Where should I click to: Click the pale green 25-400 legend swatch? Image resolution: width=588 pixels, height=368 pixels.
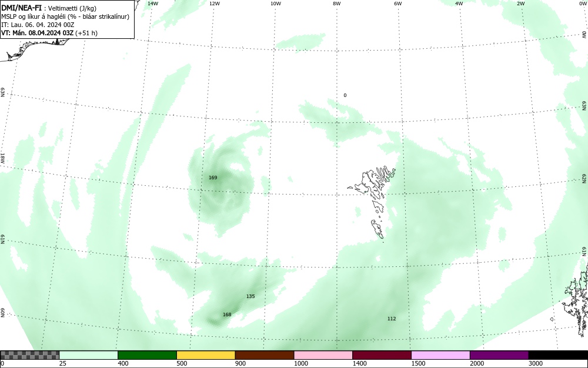89,355
